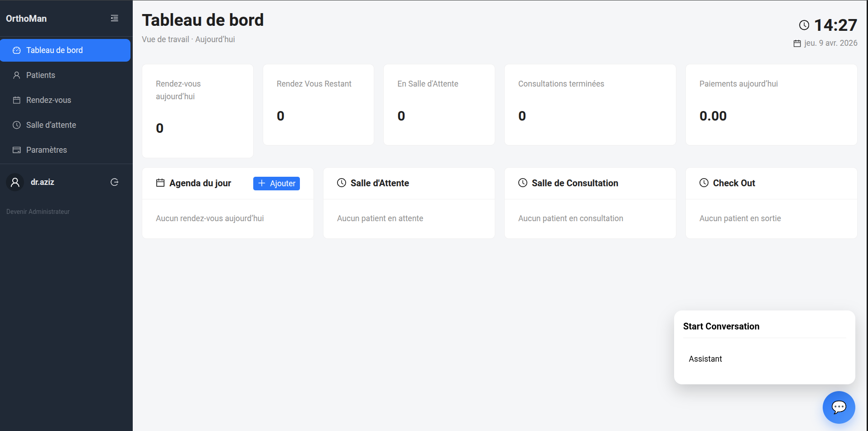Click the Tableau de bord dashboard icon

17,50
